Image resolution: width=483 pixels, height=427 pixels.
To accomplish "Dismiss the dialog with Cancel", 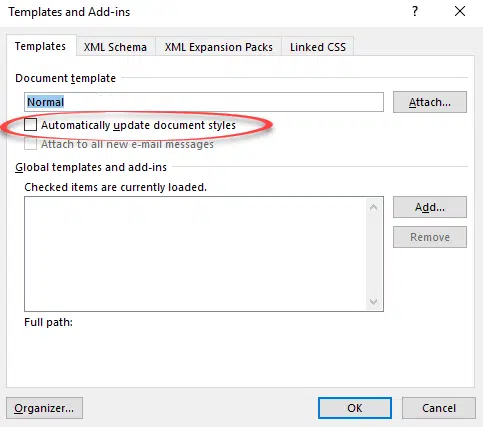I will coord(439,408).
